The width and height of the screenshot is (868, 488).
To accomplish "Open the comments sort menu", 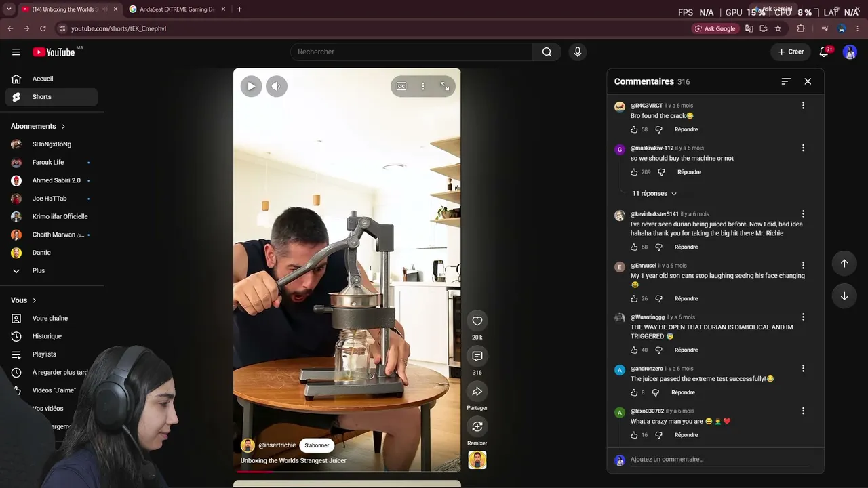I will pyautogui.click(x=786, y=81).
